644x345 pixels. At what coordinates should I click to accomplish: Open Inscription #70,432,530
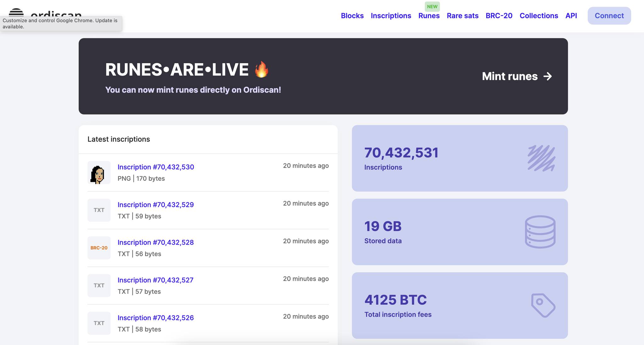point(156,167)
